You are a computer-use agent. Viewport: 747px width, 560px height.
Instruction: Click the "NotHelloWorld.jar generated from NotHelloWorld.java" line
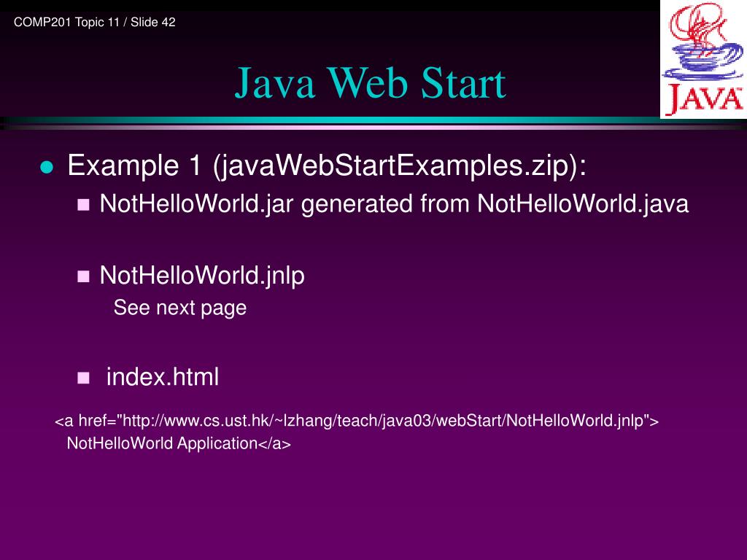point(394,204)
